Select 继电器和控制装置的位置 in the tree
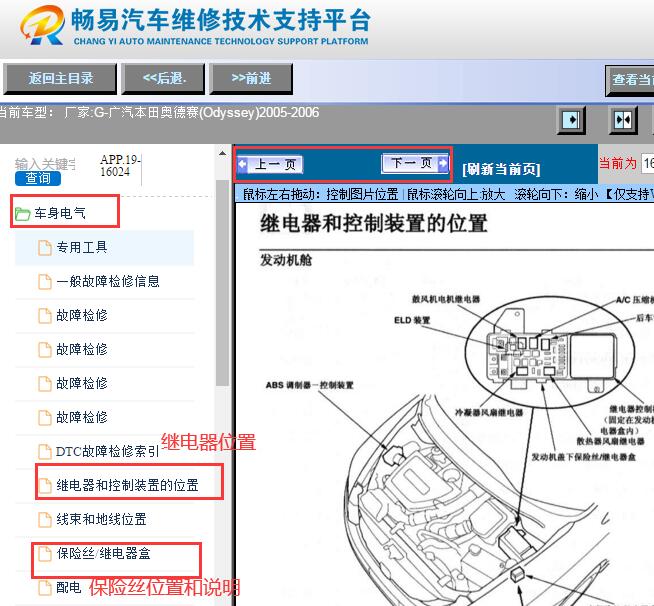This screenshot has height=606, width=654. (x=127, y=485)
